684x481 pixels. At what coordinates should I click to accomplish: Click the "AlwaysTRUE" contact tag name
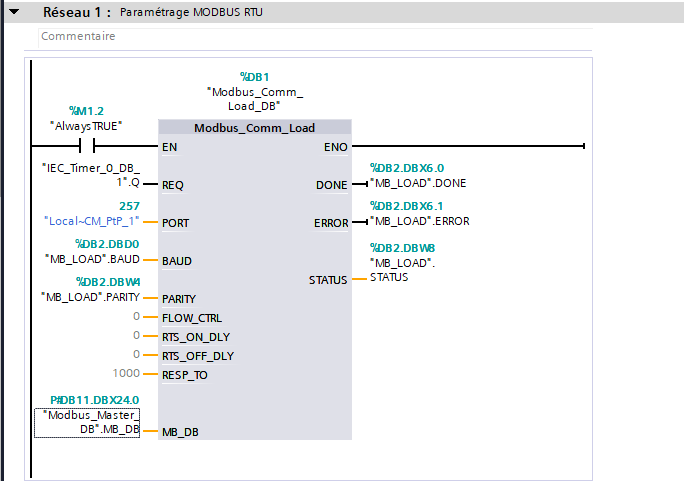pyautogui.click(x=86, y=125)
